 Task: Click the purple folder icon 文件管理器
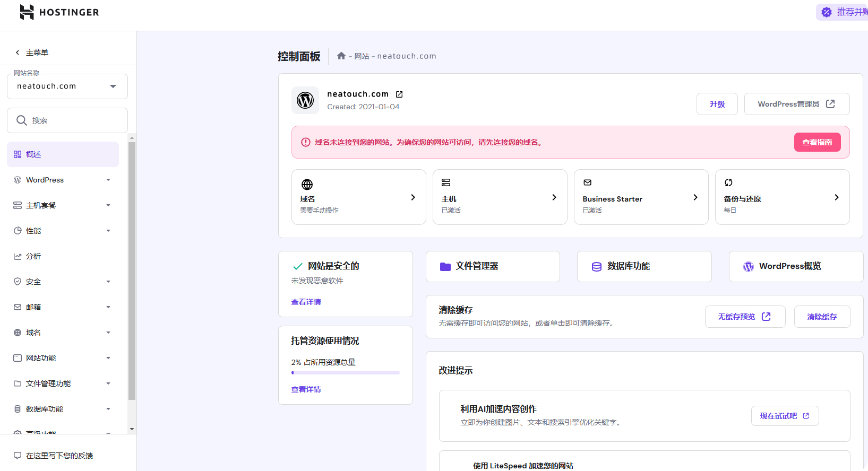(x=445, y=266)
